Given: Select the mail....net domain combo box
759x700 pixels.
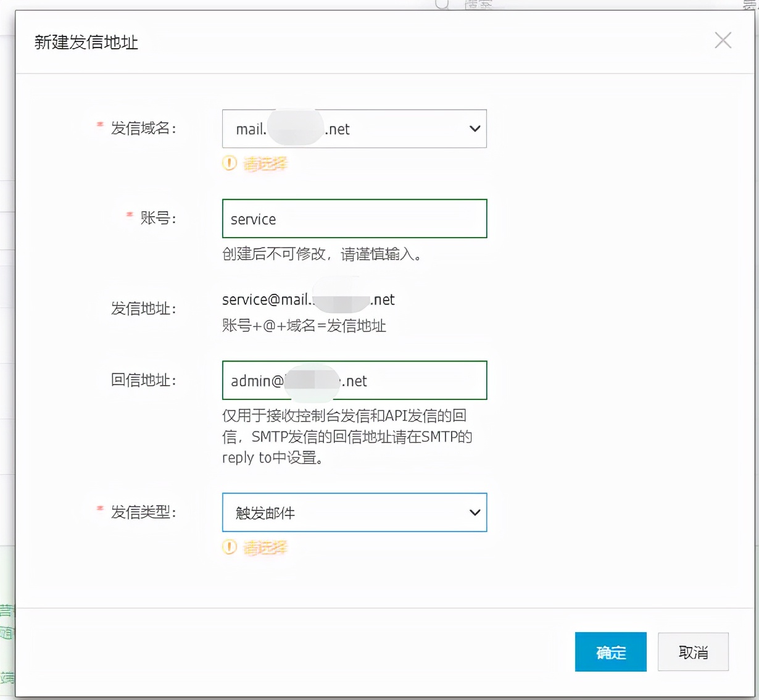Looking at the screenshot, I should pos(354,129).
